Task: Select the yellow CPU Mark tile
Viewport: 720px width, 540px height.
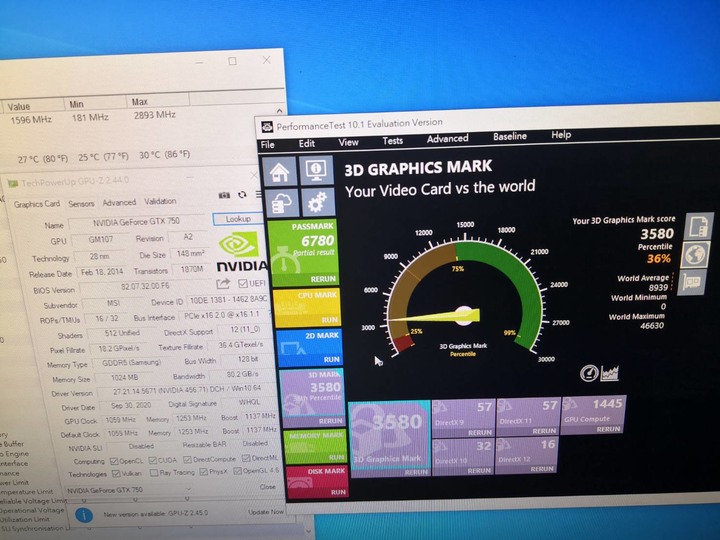Action: 307,308
